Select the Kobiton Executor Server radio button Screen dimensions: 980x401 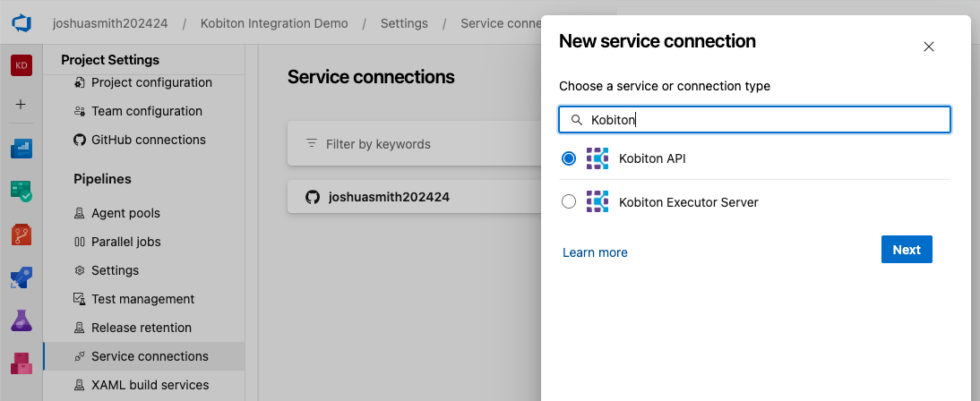pos(569,202)
